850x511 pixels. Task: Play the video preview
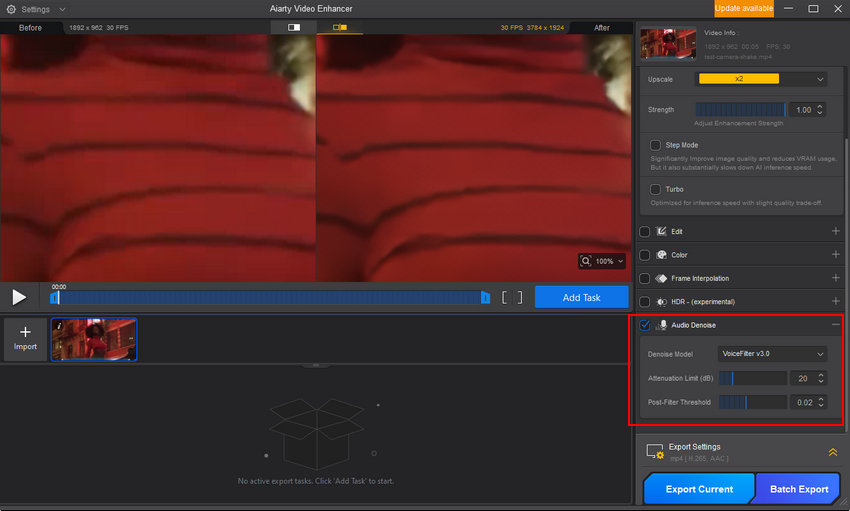click(19, 297)
